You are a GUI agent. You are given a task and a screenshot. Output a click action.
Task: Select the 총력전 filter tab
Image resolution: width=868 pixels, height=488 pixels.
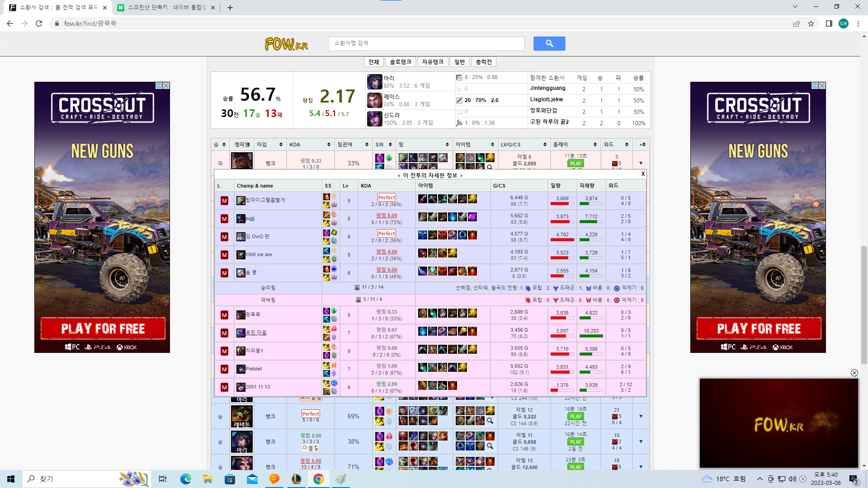(484, 62)
